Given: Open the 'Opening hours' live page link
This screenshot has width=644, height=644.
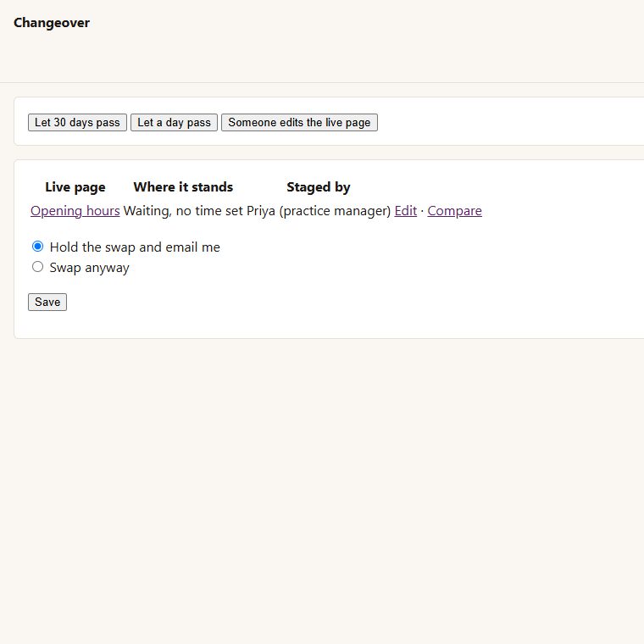Looking at the screenshot, I should pyautogui.click(x=75, y=211).
